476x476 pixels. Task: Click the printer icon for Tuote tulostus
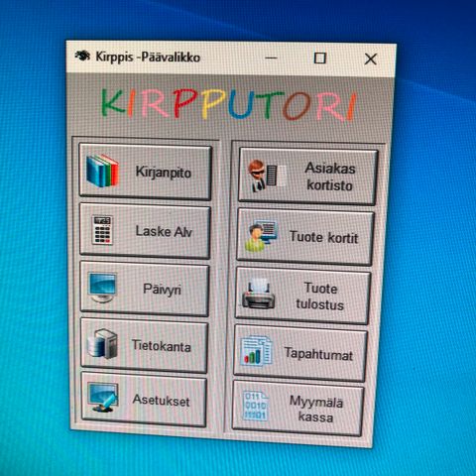(x=259, y=293)
